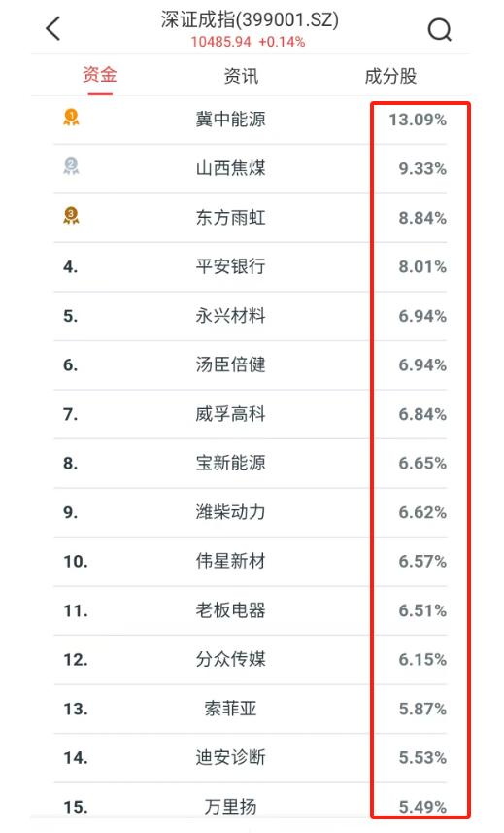Click the gold first-place medal icon

click(71, 118)
